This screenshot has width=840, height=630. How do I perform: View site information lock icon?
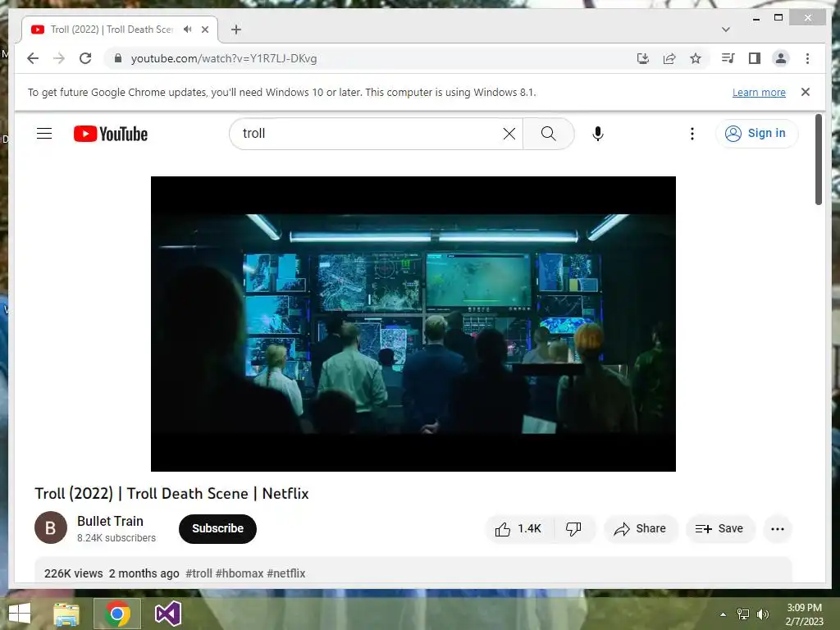click(x=118, y=58)
